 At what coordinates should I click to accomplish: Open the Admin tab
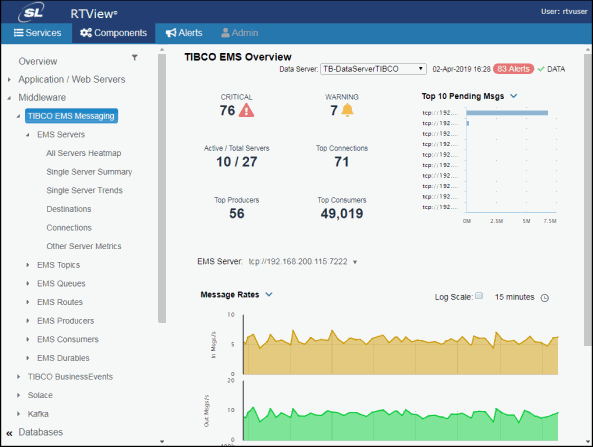click(239, 33)
